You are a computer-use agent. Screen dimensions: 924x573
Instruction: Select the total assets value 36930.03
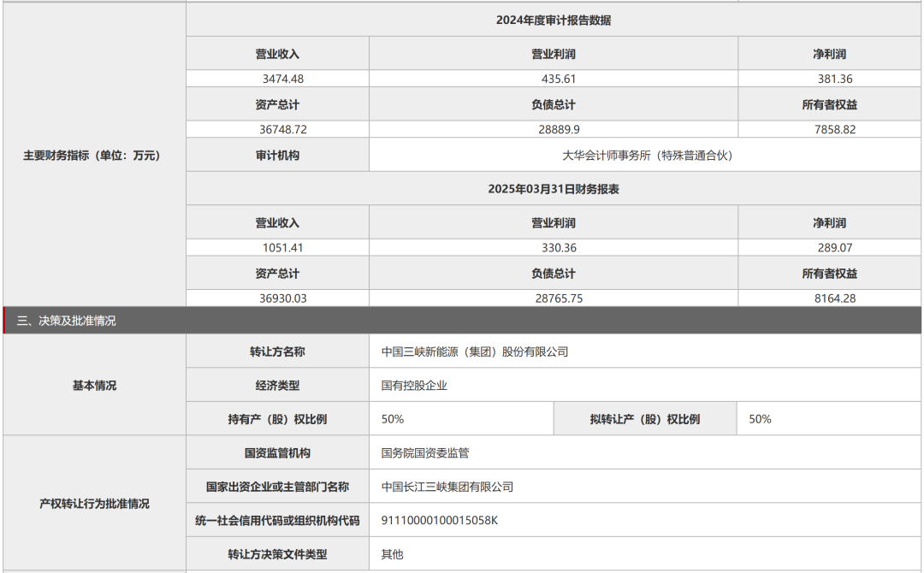[x=283, y=298]
